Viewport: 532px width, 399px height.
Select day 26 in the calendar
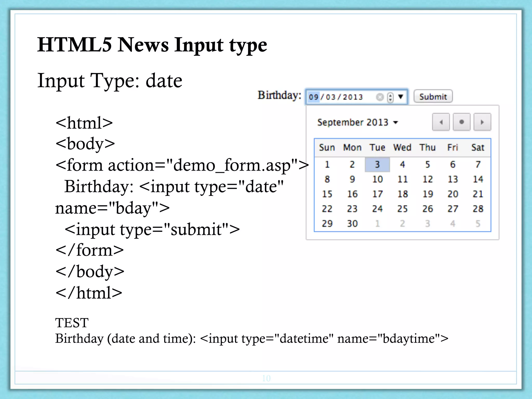428,209
